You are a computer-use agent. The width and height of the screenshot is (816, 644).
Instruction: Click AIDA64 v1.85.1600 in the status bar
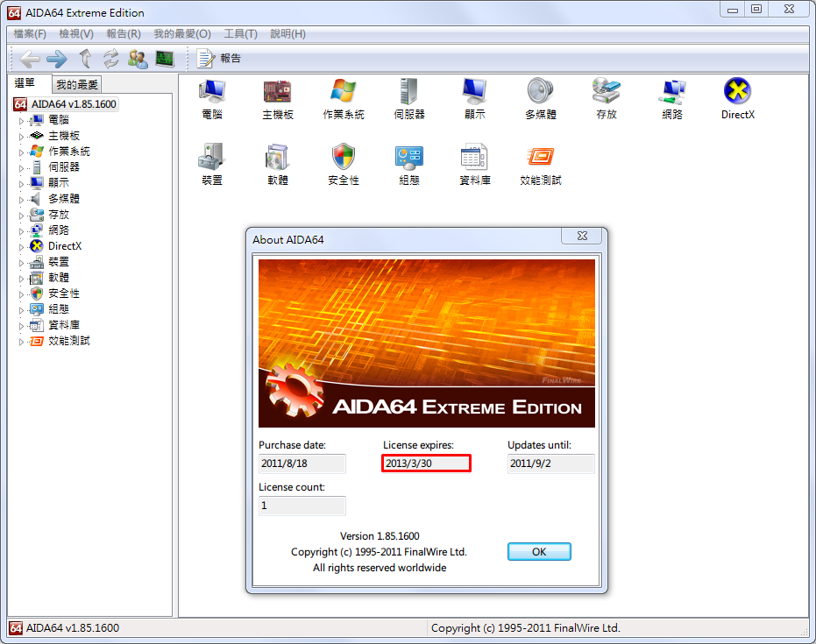(73, 628)
